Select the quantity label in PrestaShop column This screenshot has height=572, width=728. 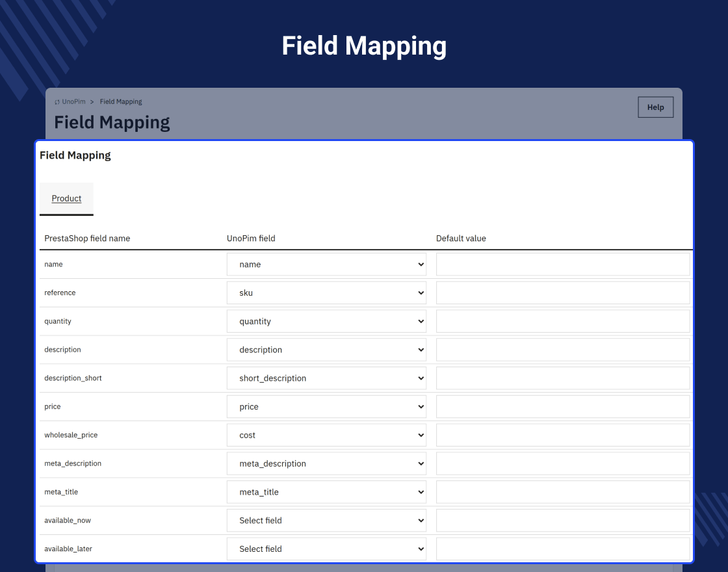click(x=58, y=321)
